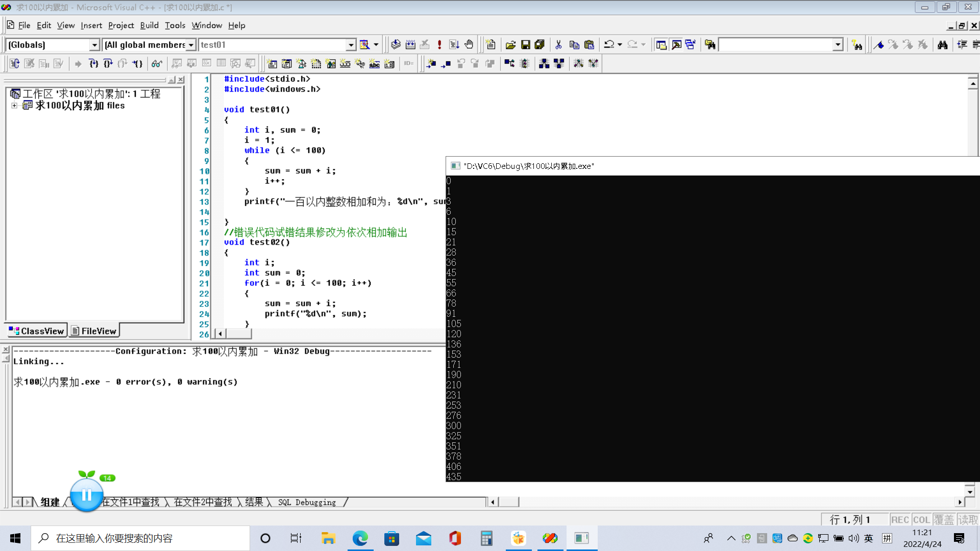Click the Paste clipboard icon
The height and width of the screenshot is (551, 980).
click(589, 45)
